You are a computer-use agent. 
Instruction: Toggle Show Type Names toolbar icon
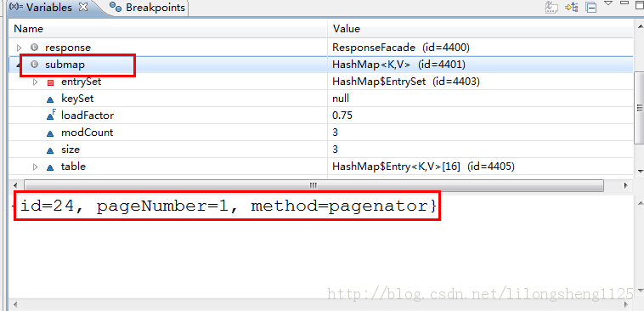click(x=551, y=7)
